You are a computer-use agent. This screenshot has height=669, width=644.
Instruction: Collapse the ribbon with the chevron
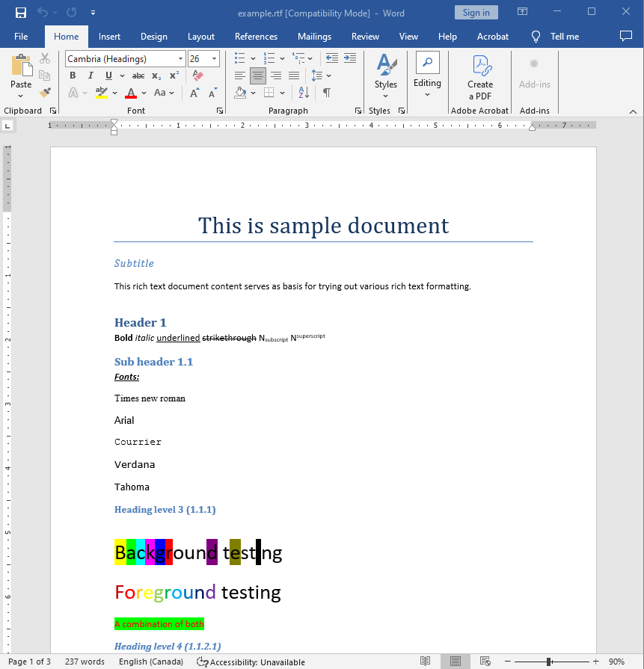click(x=634, y=111)
